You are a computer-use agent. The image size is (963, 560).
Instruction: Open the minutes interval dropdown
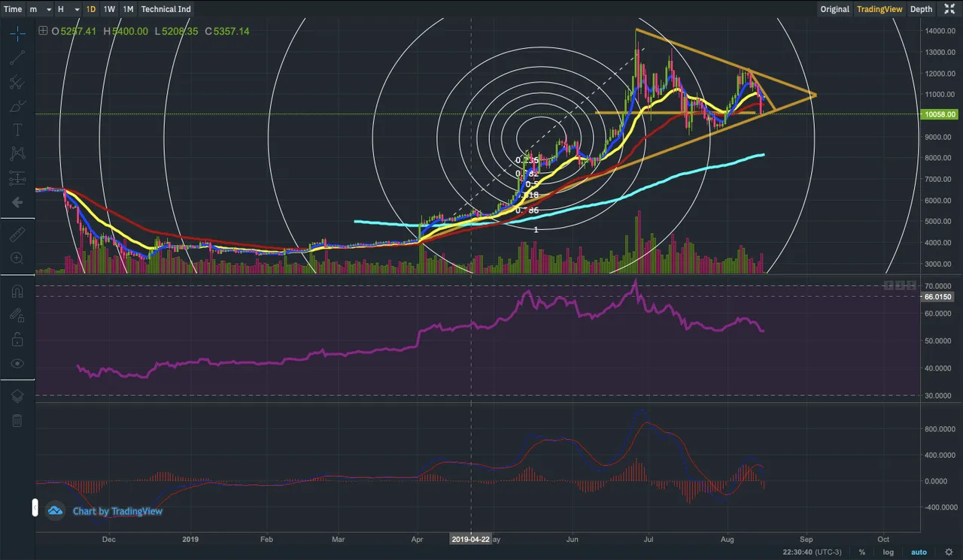point(39,9)
